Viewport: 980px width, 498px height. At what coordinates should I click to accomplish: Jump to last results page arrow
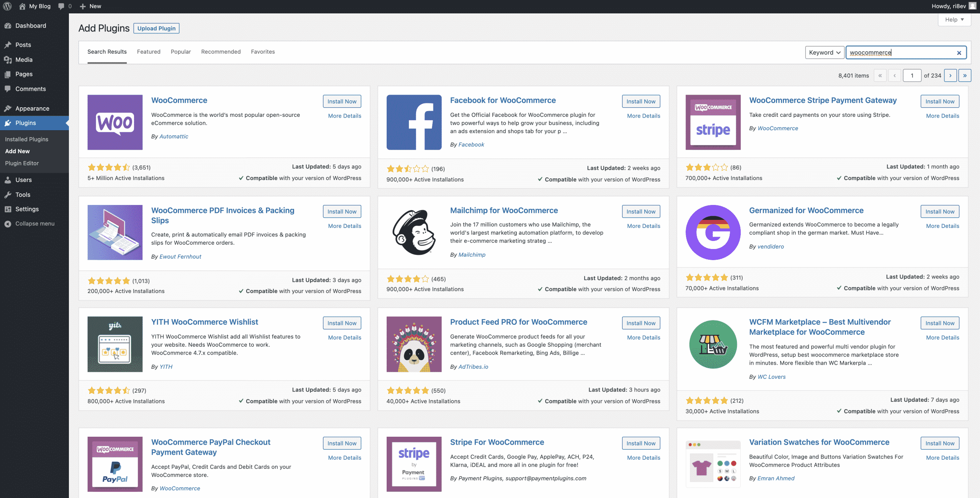click(965, 75)
